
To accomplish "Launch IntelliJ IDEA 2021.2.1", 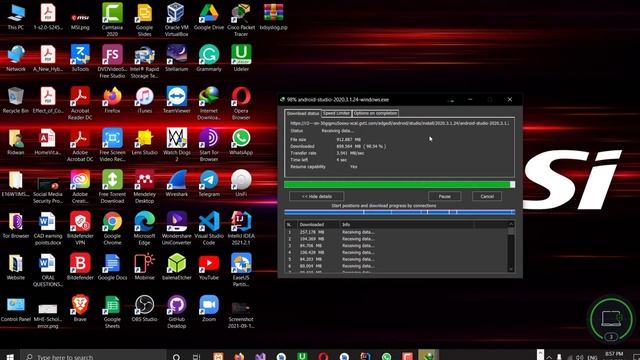I will tap(241, 228).
